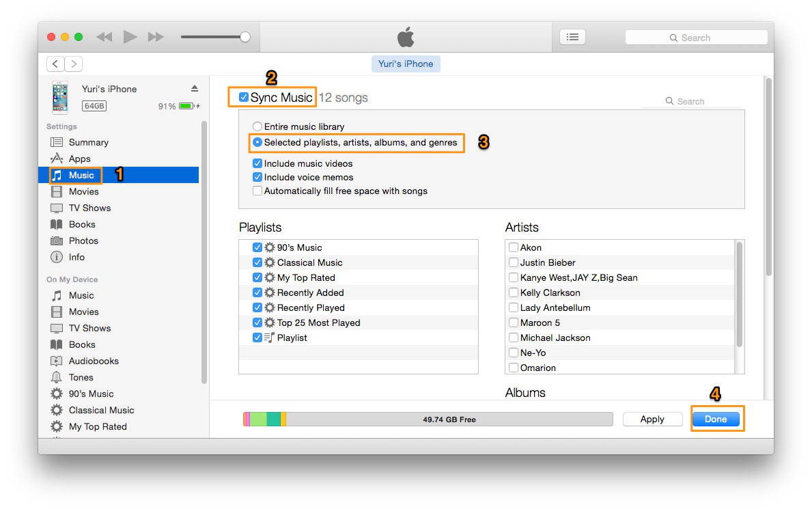Viewport: 812px width, 509px height.
Task: Enable Automatically fill free space with songs
Action: [257, 191]
